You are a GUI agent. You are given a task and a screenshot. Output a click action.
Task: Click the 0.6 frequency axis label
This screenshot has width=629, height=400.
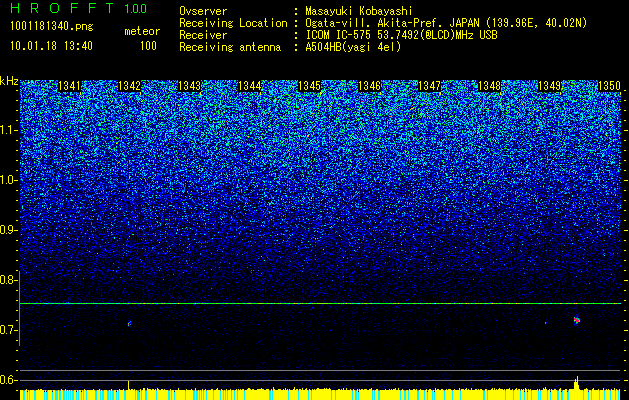point(9,380)
